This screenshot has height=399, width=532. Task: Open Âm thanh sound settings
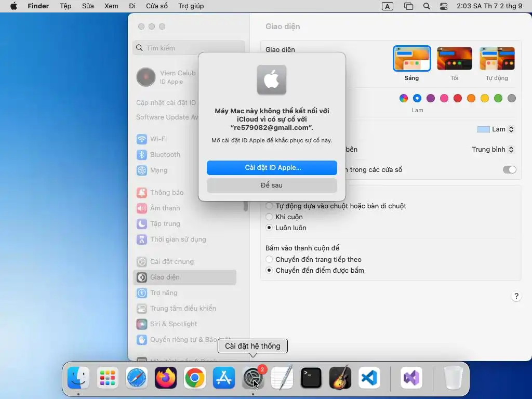coord(158,208)
